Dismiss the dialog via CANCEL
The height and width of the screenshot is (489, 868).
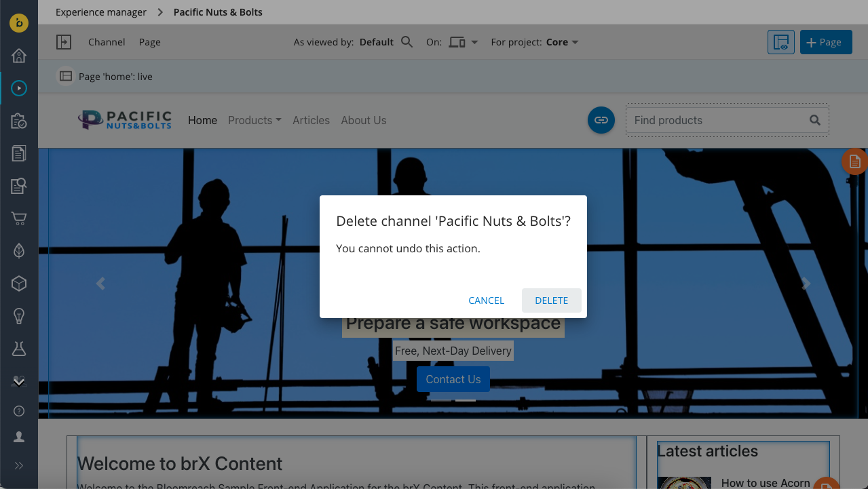point(486,300)
